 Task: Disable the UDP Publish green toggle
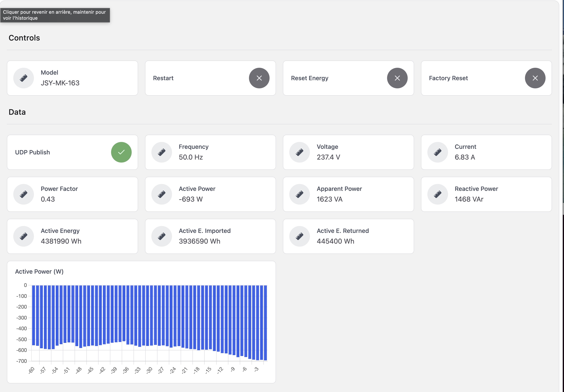coord(121,152)
